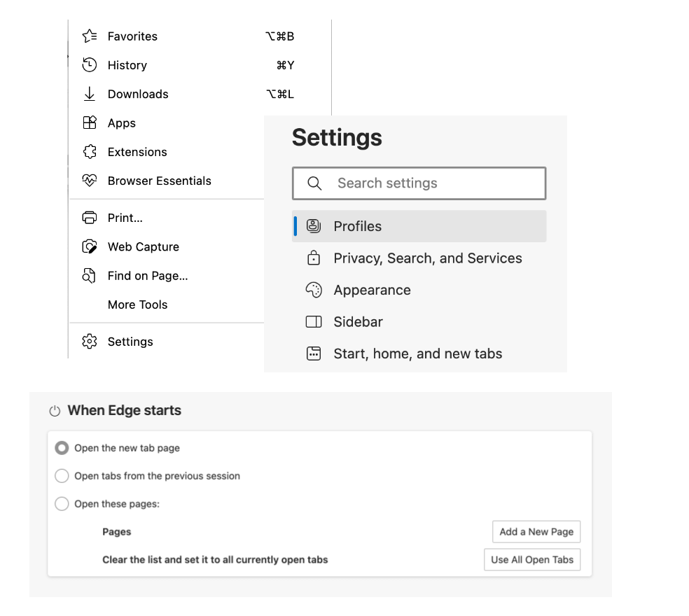Select Open the new tab page option
Viewport: 689px width, 616px height.
click(x=62, y=448)
